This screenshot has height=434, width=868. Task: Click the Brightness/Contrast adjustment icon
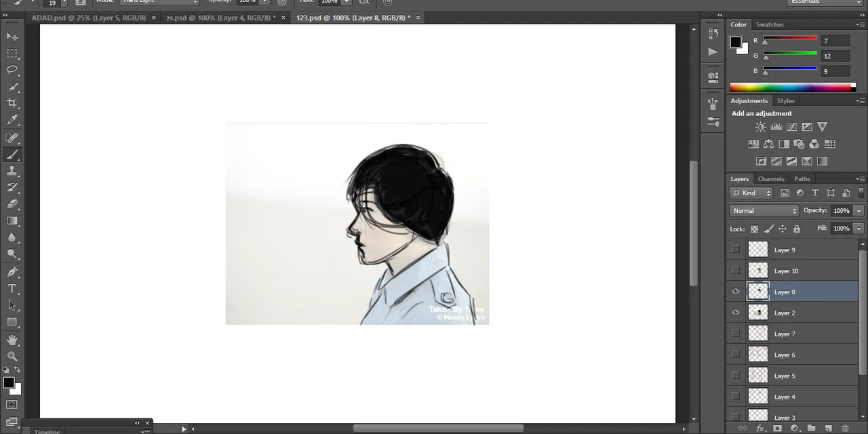(760, 127)
